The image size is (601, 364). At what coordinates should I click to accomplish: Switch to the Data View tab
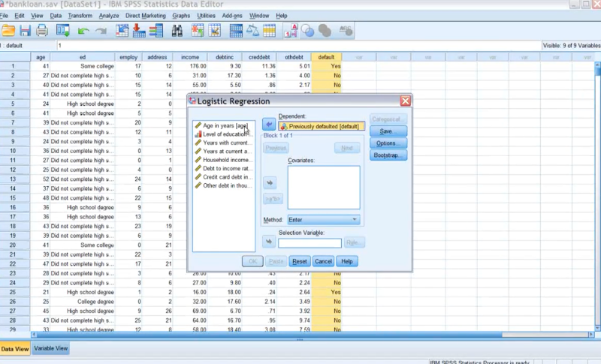tap(15, 349)
